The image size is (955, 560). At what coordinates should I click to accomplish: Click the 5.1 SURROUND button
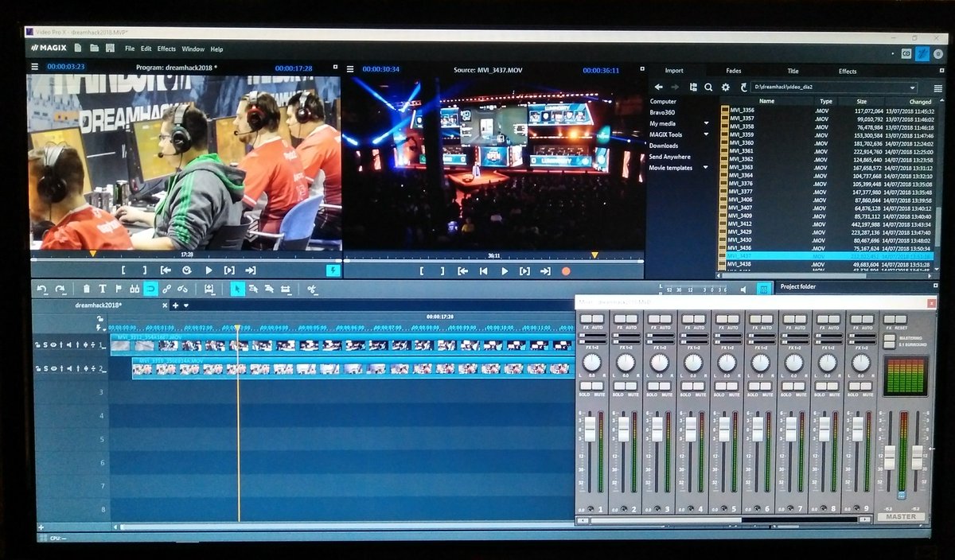click(x=890, y=345)
